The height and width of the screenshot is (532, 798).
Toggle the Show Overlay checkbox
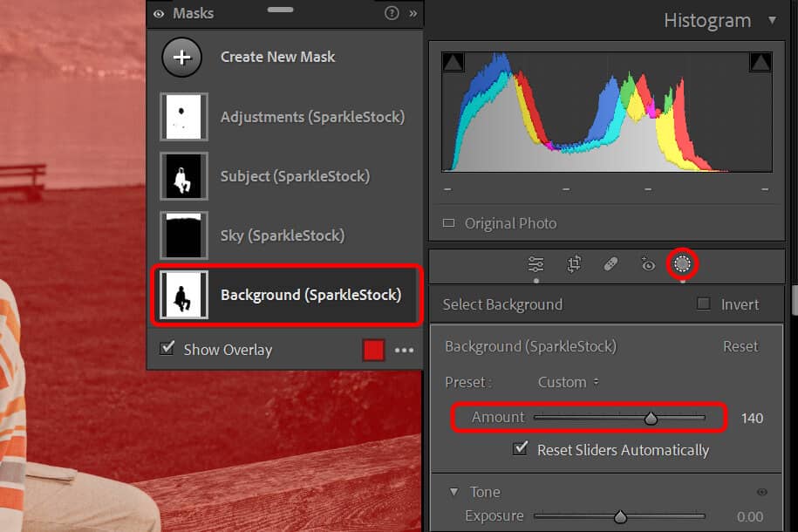pyautogui.click(x=167, y=349)
